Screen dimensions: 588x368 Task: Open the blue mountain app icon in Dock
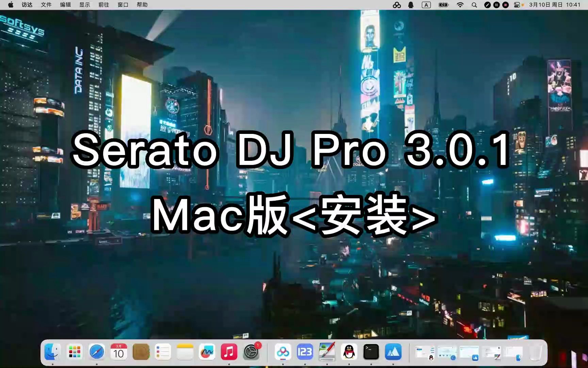tap(393, 352)
